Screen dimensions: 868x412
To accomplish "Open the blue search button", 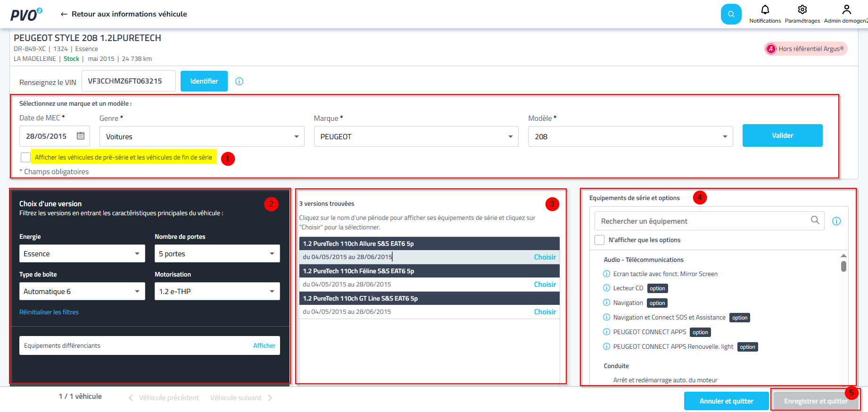I will pyautogui.click(x=731, y=14).
